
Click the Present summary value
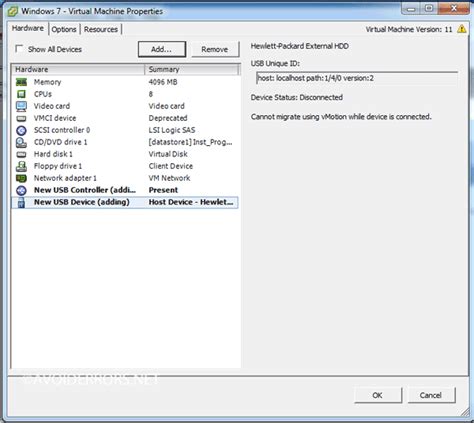click(x=163, y=190)
